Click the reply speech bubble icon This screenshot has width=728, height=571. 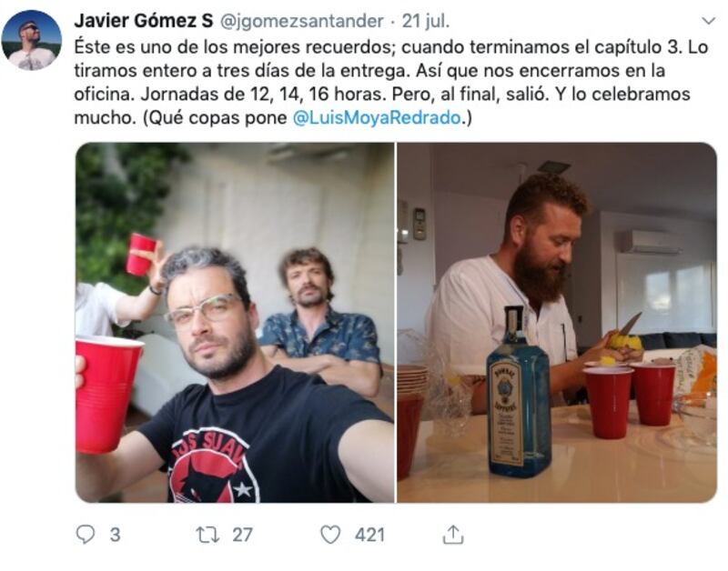coord(86,535)
